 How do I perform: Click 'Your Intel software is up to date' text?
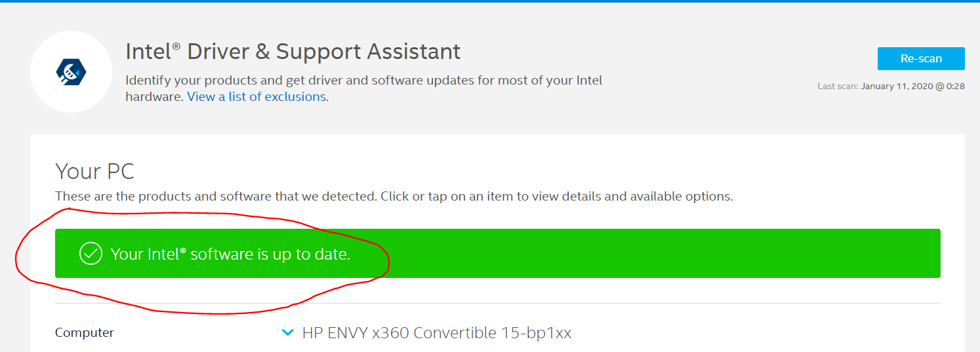(230, 254)
